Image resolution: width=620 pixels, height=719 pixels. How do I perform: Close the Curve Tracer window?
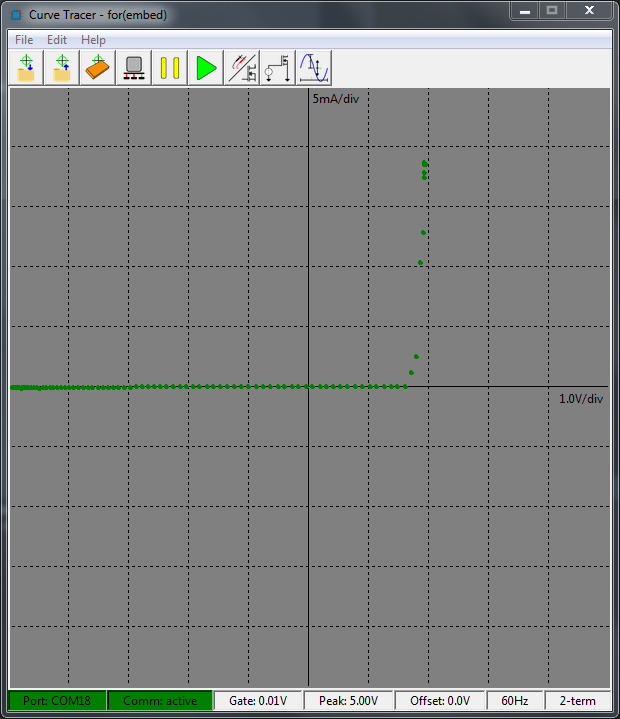(589, 11)
